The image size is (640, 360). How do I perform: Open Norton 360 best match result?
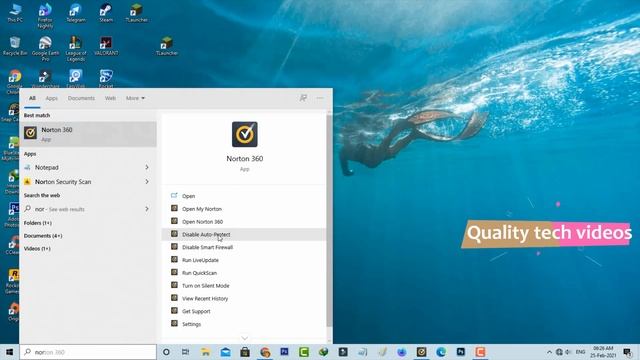[88, 134]
